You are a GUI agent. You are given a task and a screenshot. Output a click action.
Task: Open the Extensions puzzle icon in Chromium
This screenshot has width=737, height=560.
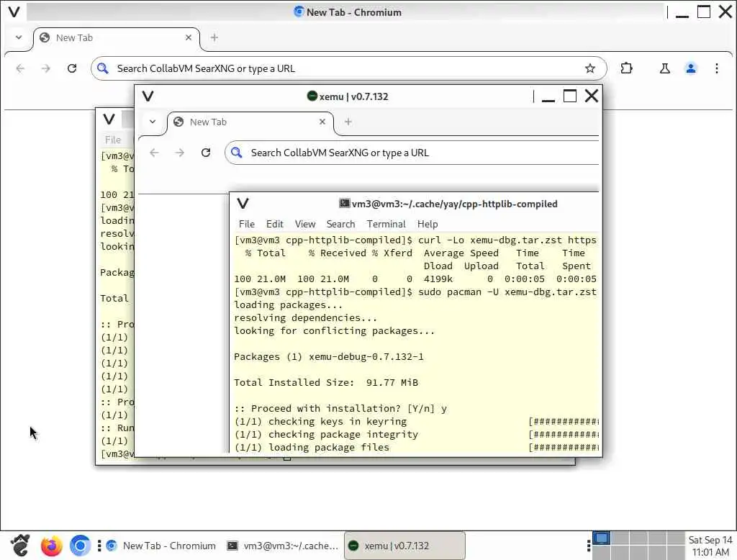[627, 68]
